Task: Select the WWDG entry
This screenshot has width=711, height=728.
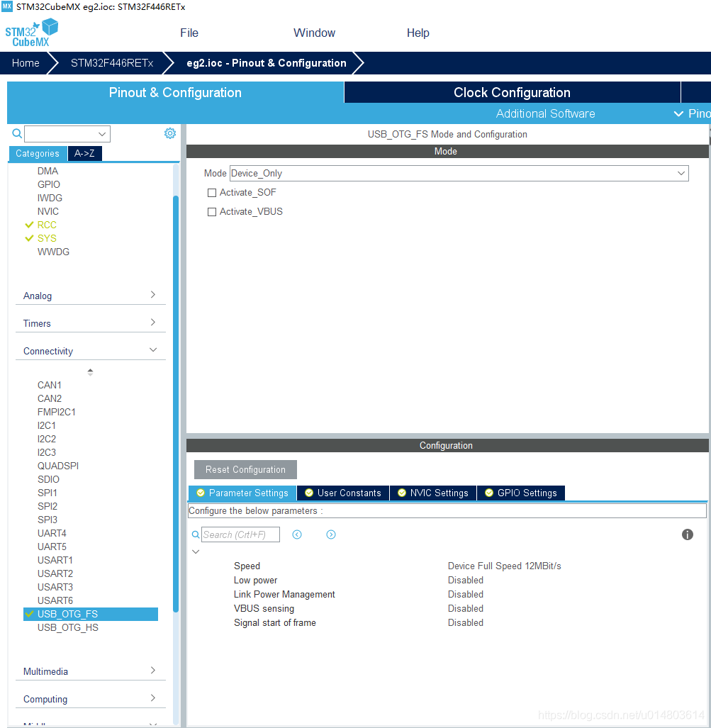Action: click(x=53, y=252)
